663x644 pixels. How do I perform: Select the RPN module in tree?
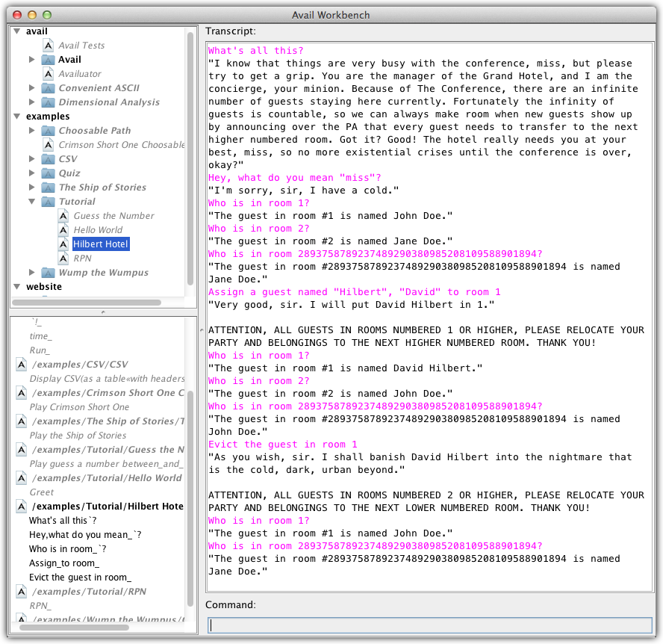82,258
